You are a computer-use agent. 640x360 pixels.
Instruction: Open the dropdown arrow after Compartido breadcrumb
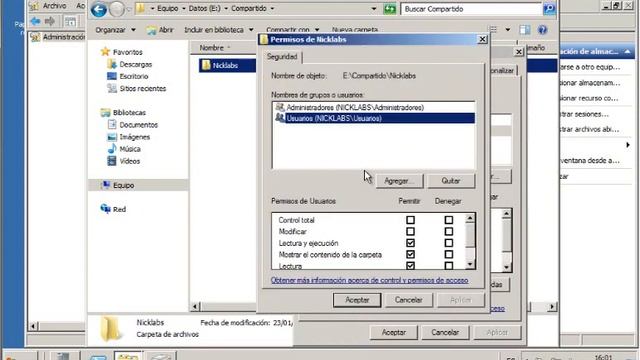pos(272,9)
